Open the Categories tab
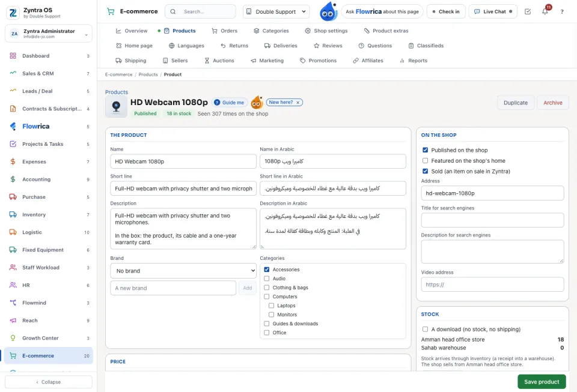 click(x=271, y=31)
